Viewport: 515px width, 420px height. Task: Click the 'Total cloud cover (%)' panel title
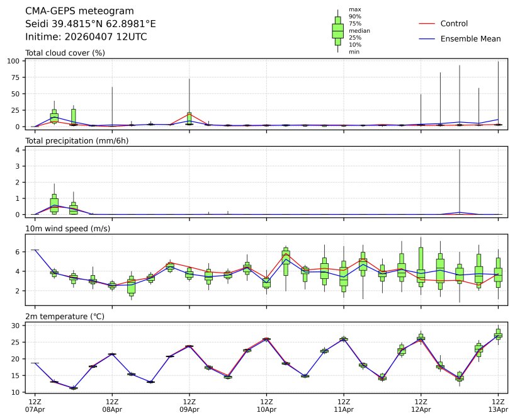(x=65, y=53)
